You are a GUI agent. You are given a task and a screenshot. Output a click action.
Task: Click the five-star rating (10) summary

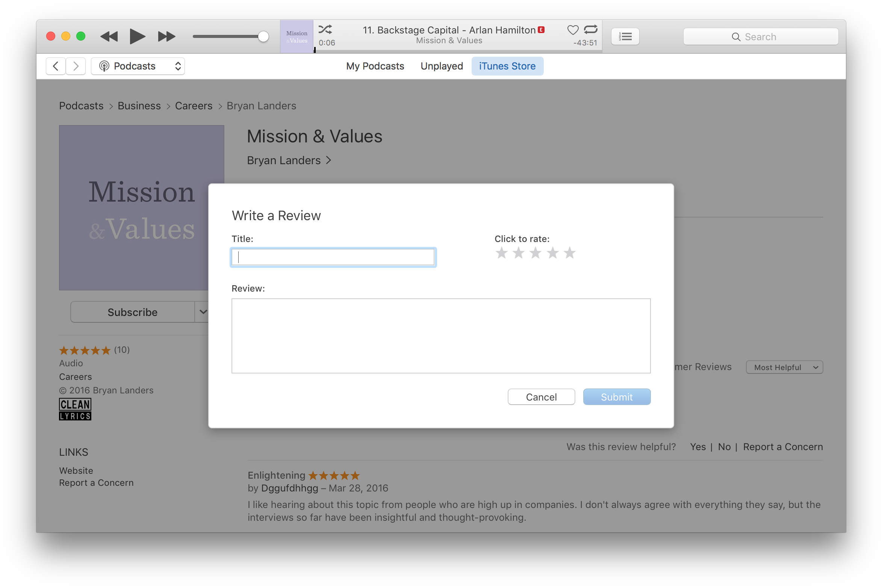(94, 350)
